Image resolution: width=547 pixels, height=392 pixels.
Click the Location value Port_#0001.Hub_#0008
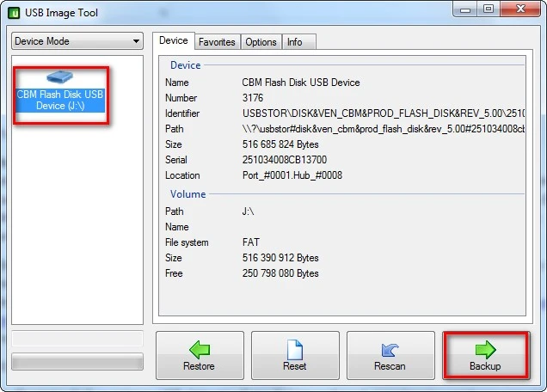(292, 175)
